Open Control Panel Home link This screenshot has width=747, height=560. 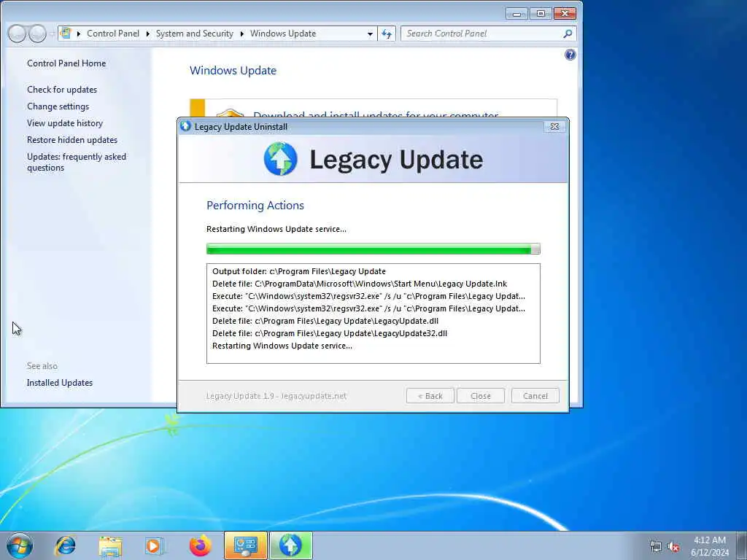[x=66, y=63]
